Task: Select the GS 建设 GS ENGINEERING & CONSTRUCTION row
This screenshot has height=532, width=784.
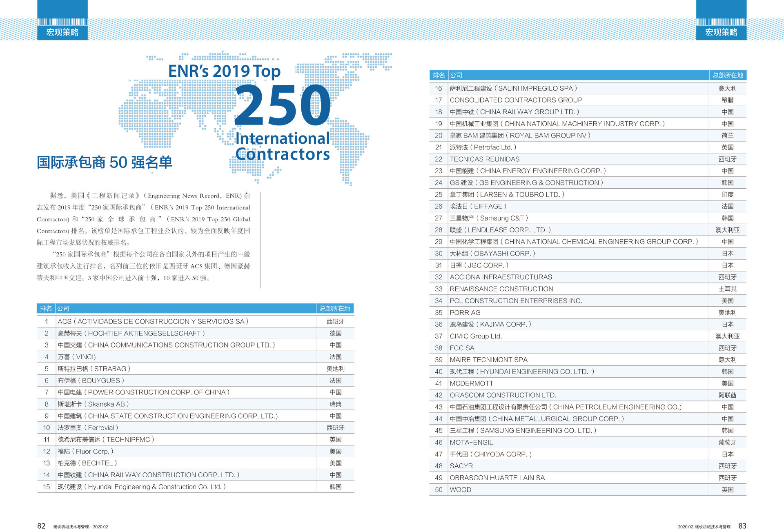Action: click(588, 183)
